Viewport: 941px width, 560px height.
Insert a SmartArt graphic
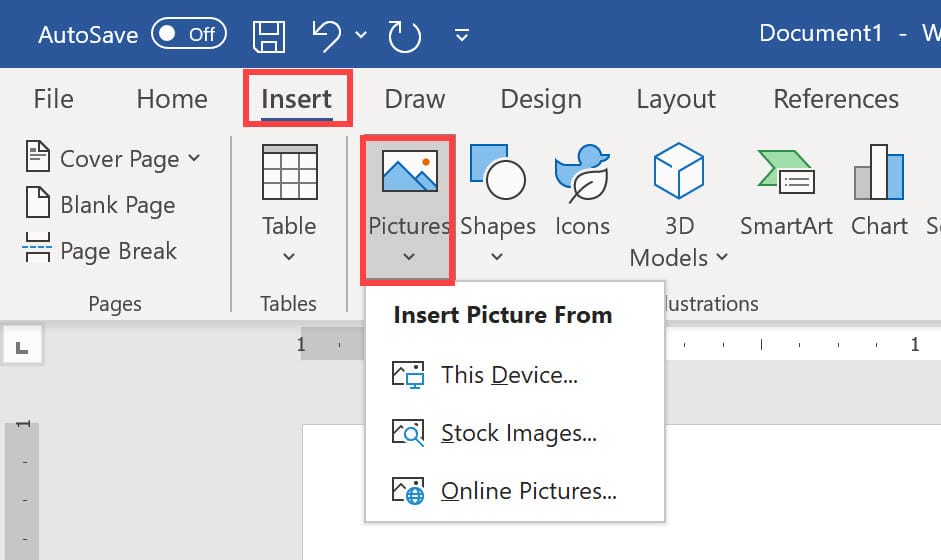click(786, 190)
